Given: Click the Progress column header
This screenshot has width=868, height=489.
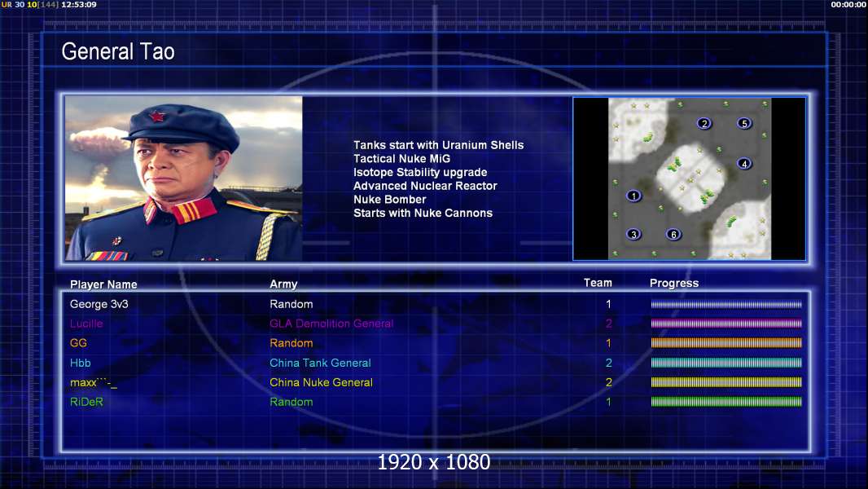Looking at the screenshot, I should coord(673,284).
